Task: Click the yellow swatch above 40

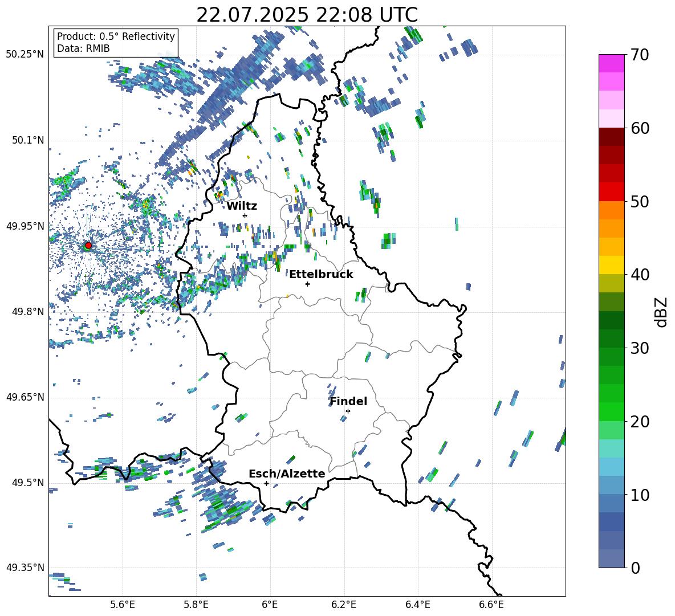Action: click(612, 265)
